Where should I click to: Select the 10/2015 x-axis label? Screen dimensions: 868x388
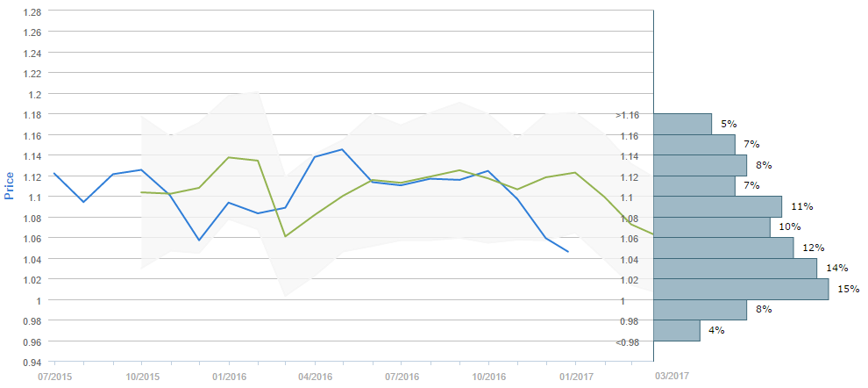(140, 376)
